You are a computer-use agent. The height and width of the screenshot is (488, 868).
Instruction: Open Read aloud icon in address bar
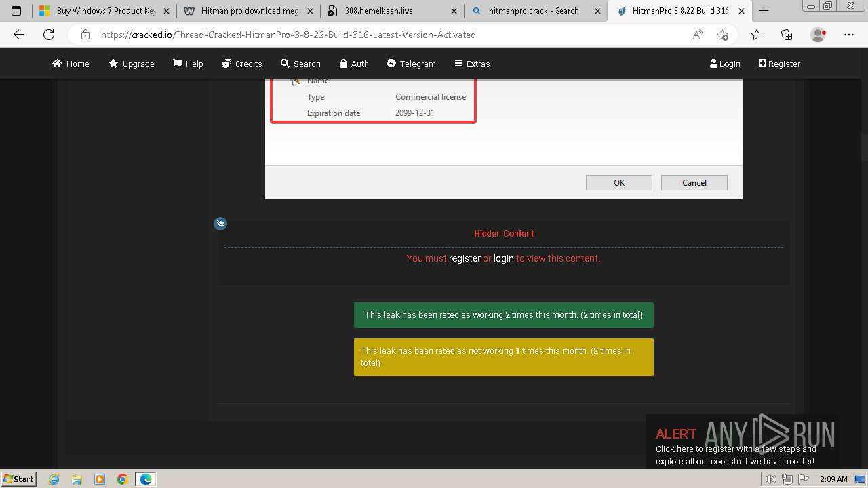[698, 35]
